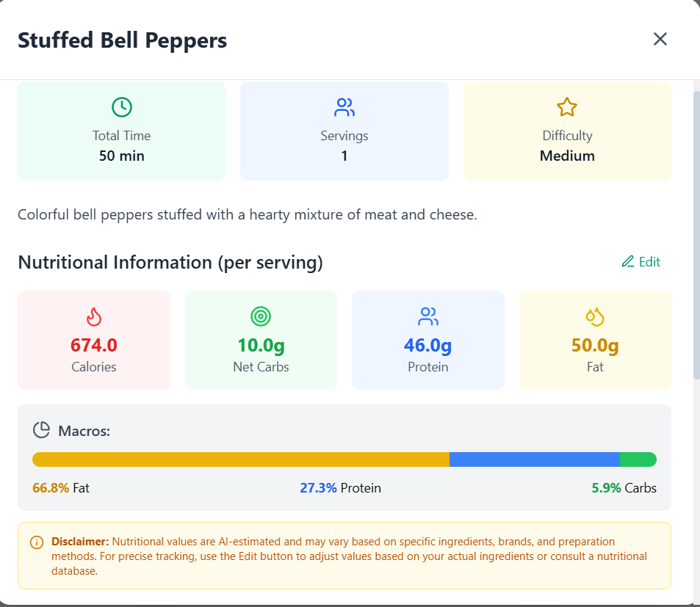Click the info icon in the disclaimer box
This screenshot has height=607, width=700.
(36, 542)
